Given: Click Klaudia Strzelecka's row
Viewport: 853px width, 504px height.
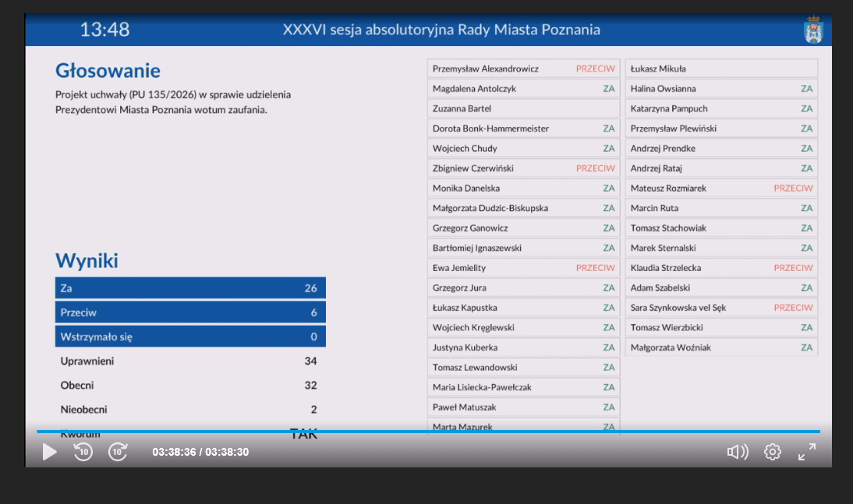Looking at the screenshot, I should tap(721, 268).
